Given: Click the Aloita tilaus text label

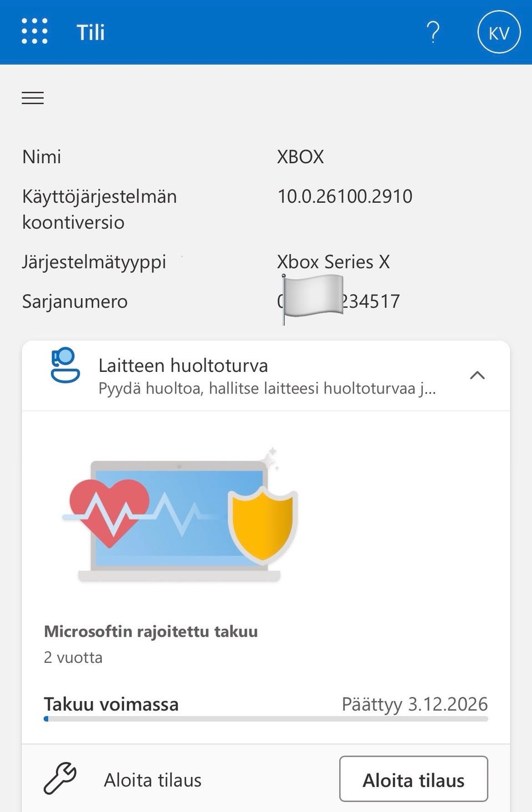Looking at the screenshot, I should click(153, 780).
